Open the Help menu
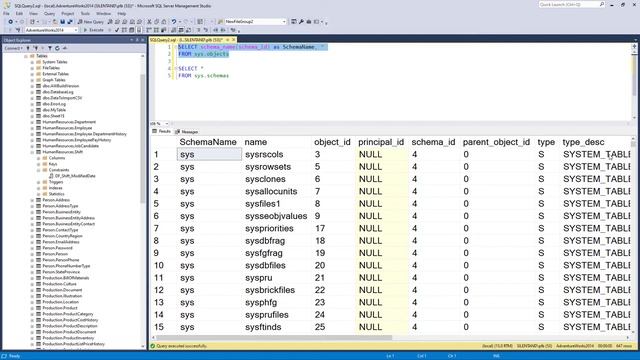The height and width of the screenshot is (360, 640). point(122,13)
